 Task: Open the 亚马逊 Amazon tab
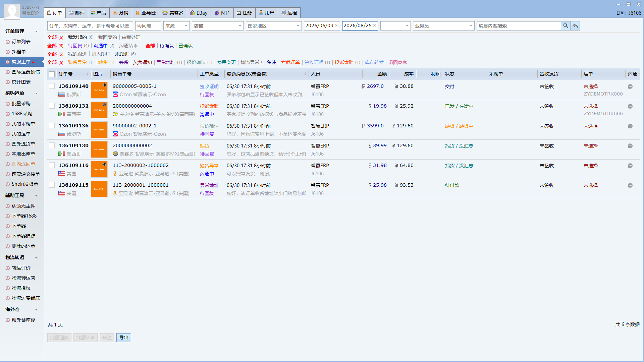(146, 13)
